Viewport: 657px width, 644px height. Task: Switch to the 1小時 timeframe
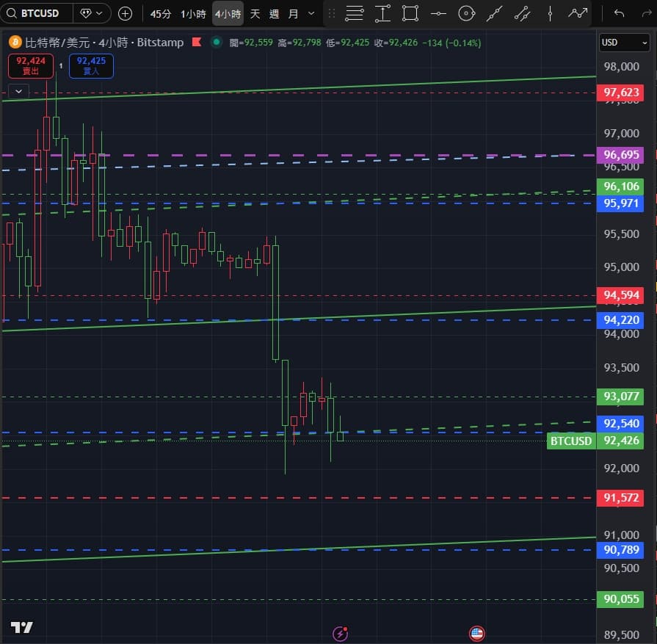point(193,14)
